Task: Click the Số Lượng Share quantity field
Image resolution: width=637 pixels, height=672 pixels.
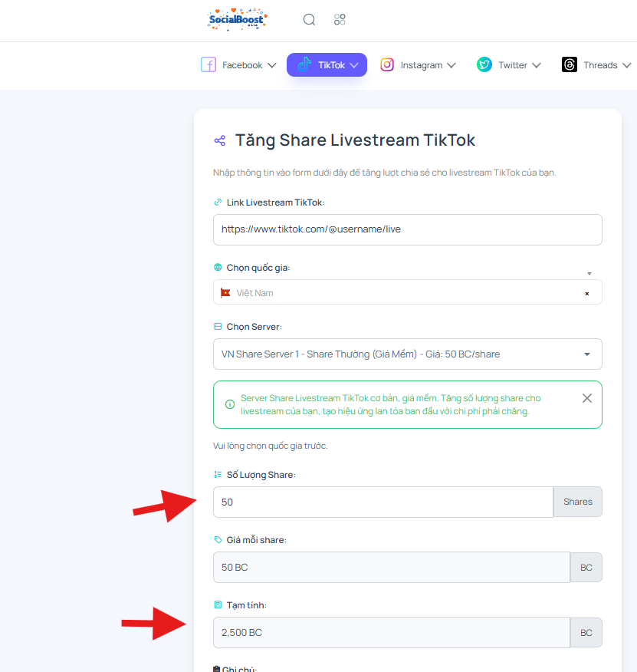Action: pos(383,502)
